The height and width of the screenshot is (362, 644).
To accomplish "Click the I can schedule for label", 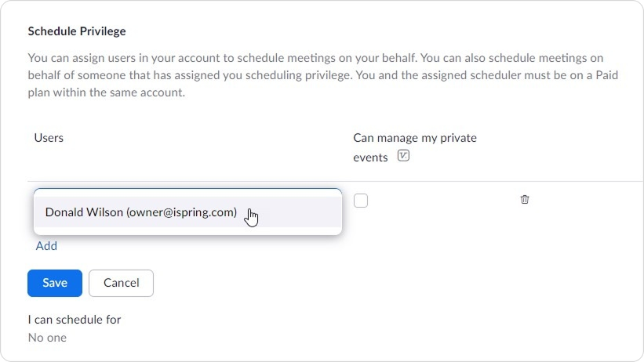I will pos(75,320).
